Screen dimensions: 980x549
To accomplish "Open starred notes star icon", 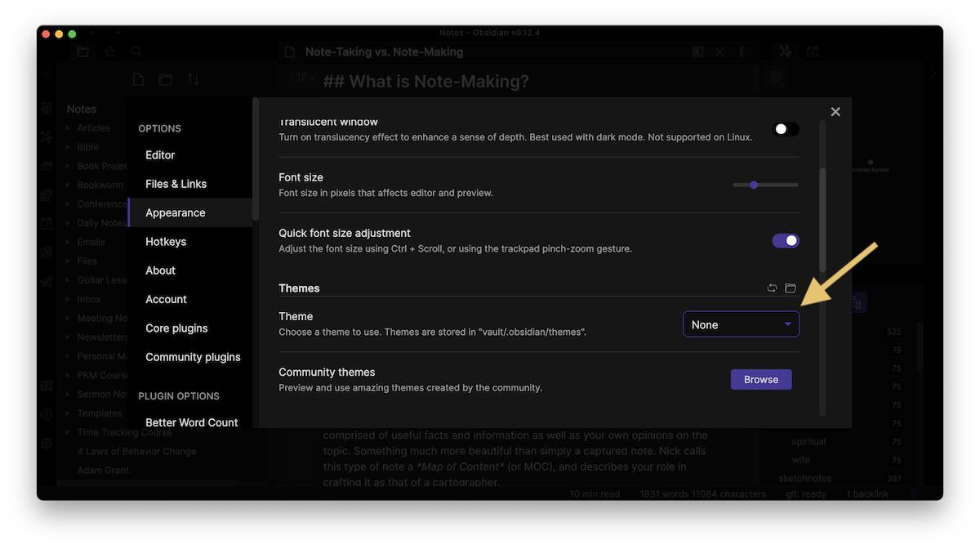I will click(x=109, y=51).
